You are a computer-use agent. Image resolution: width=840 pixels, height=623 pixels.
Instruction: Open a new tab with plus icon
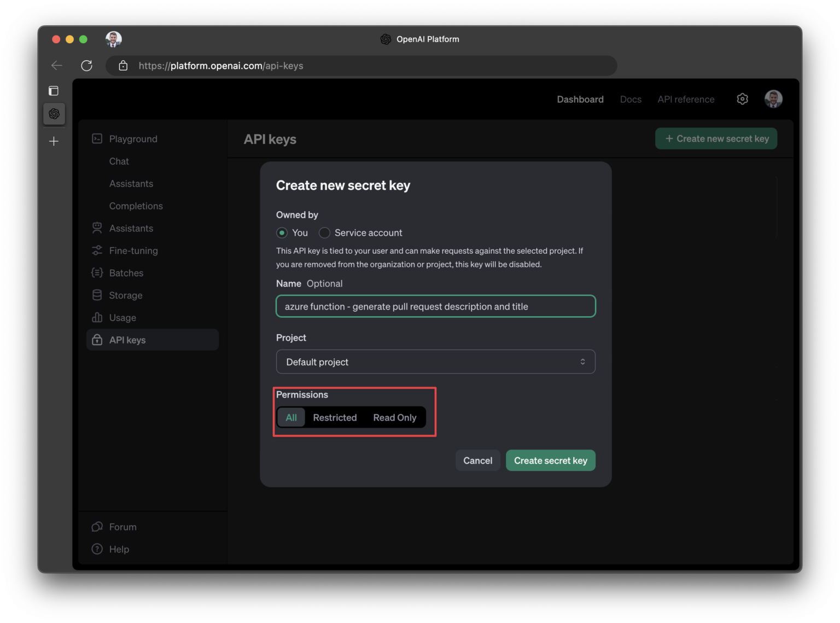54,142
